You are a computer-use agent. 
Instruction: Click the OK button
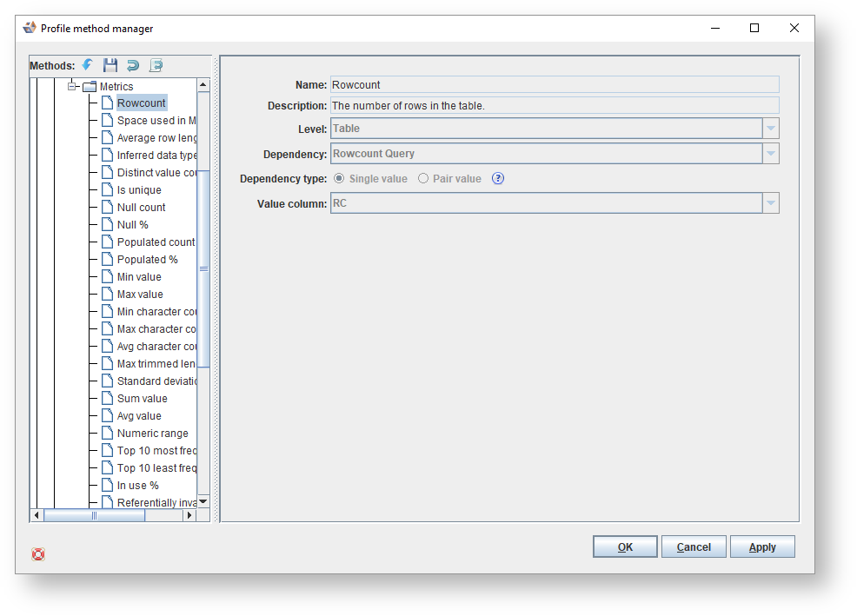[625, 546]
